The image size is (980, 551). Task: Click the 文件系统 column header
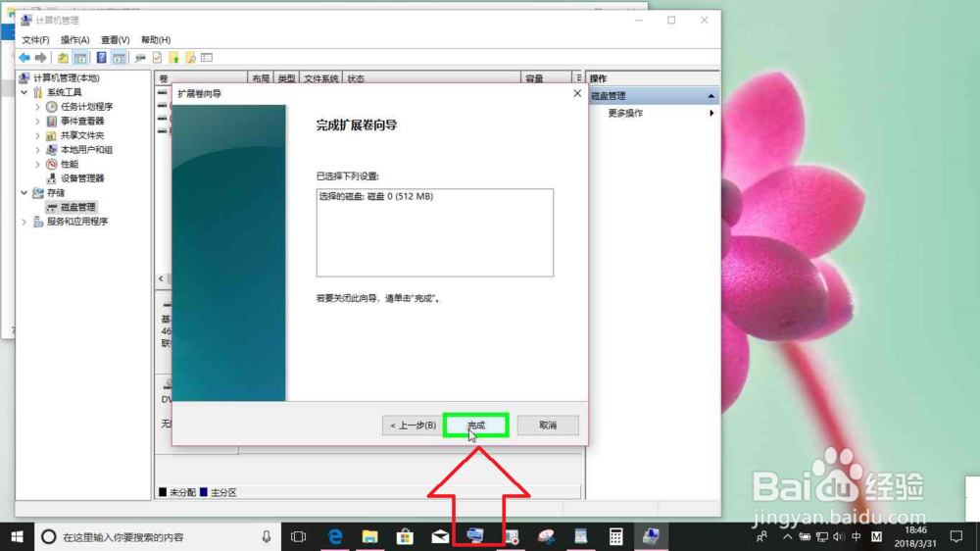click(321, 78)
